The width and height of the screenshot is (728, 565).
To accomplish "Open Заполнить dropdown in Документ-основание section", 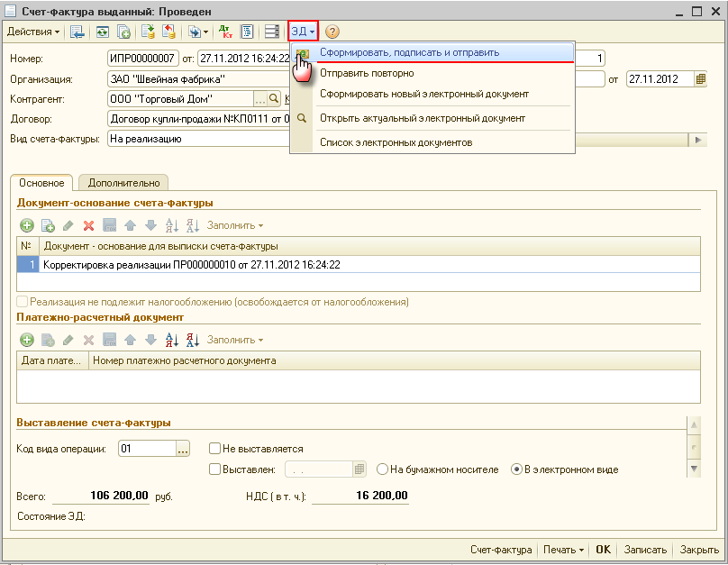I will (235, 225).
